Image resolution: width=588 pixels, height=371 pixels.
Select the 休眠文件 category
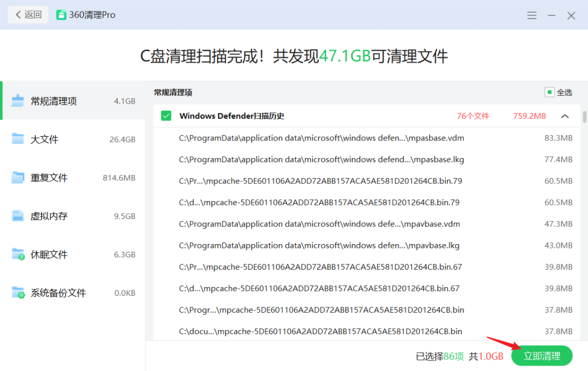coord(73,255)
